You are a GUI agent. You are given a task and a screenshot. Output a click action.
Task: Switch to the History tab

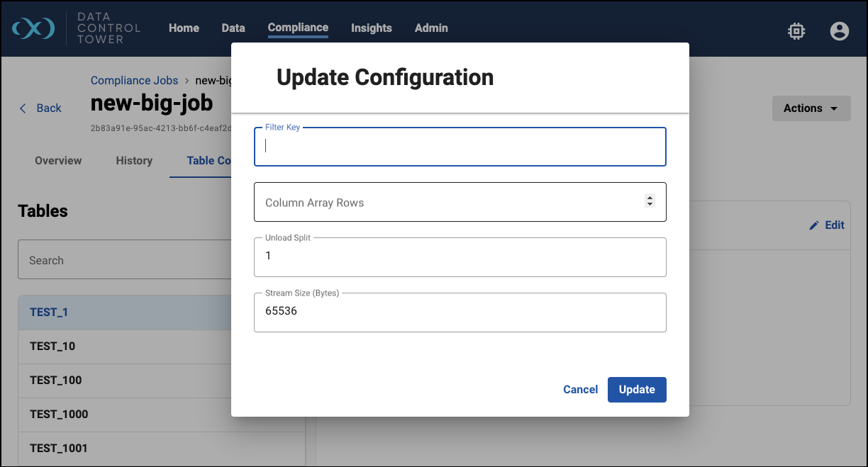pos(134,161)
